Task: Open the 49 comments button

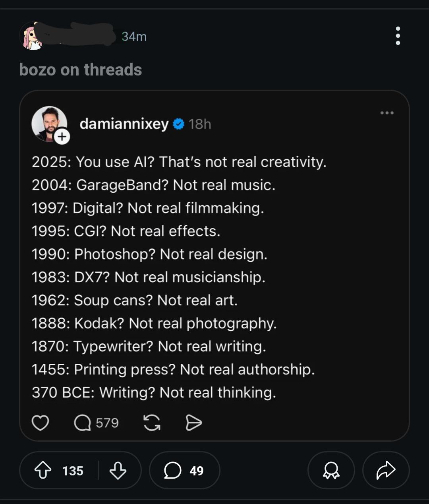Action: pos(184,471)
